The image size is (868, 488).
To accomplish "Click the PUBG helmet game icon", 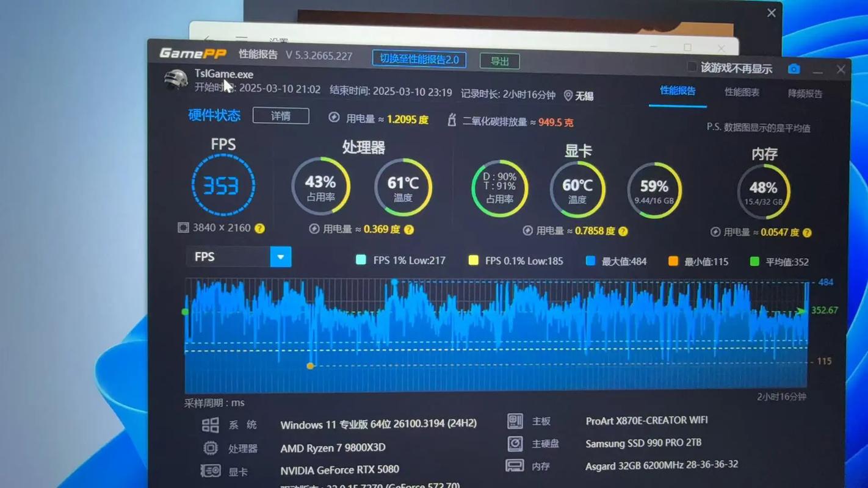I will pyautogui.click(x=176, y=81).
